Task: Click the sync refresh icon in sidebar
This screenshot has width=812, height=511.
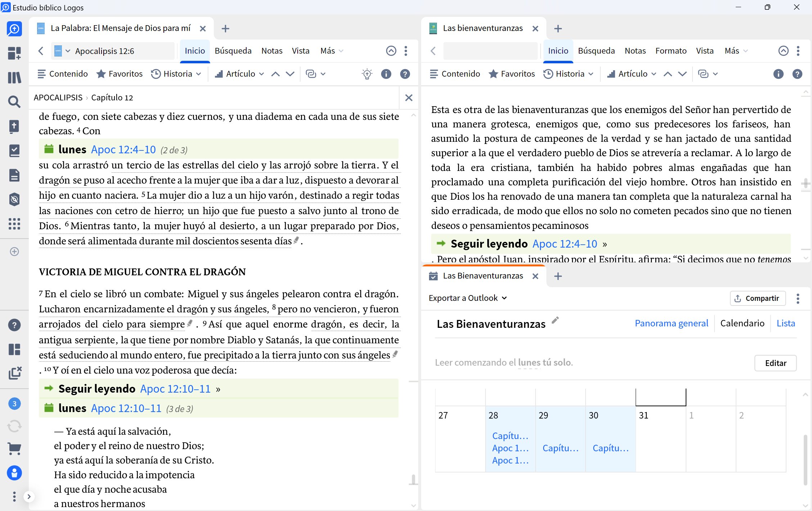Action: (x=14, y=426)
